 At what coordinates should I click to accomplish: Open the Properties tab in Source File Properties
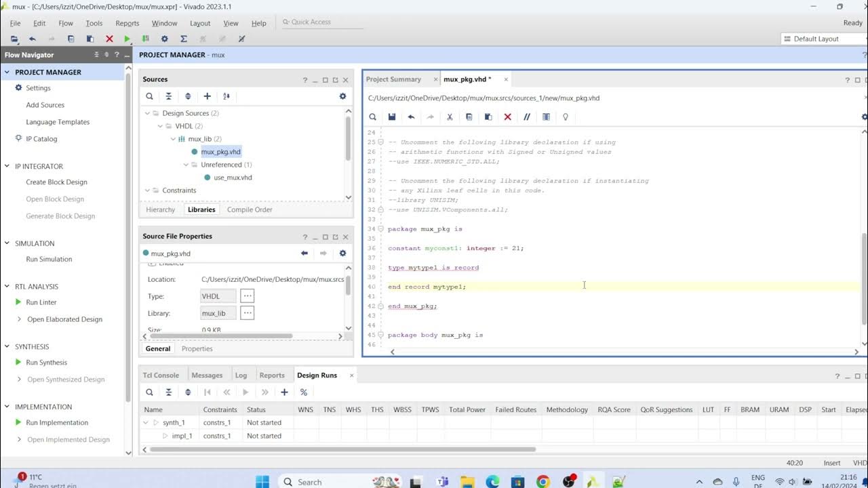click(197, 348)
